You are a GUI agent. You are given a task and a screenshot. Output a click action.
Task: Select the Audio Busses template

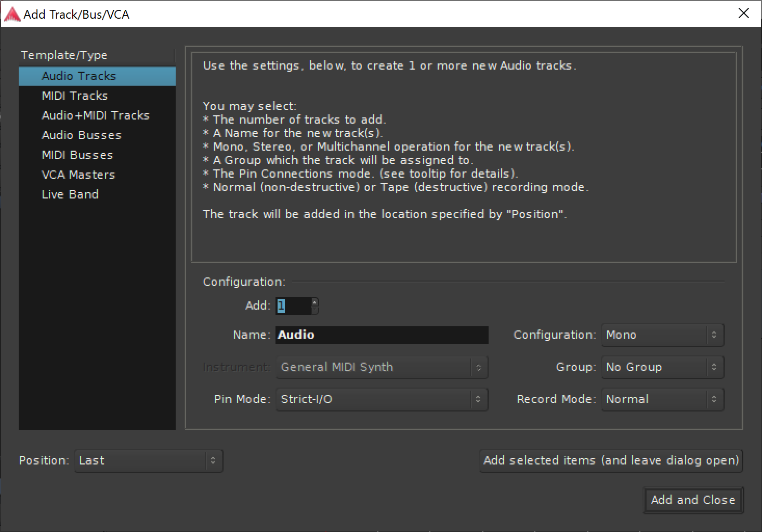[x=81, y=135]
